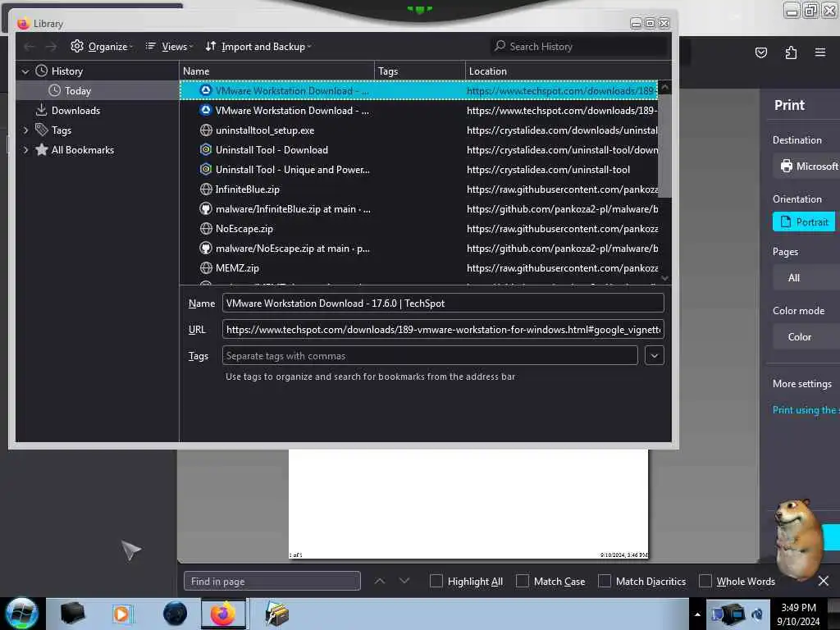Click the volume tray icon
The image size is (840, 630).
click(757, 614)
